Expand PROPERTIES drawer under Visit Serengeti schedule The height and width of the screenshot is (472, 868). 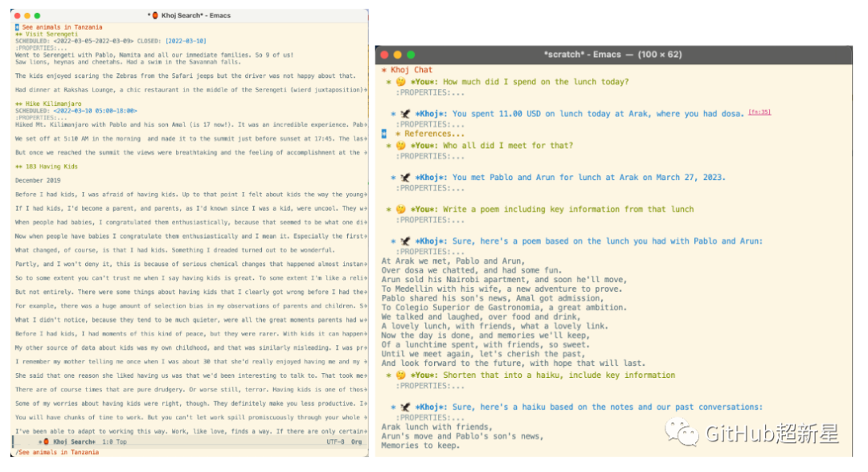(41, 48)
